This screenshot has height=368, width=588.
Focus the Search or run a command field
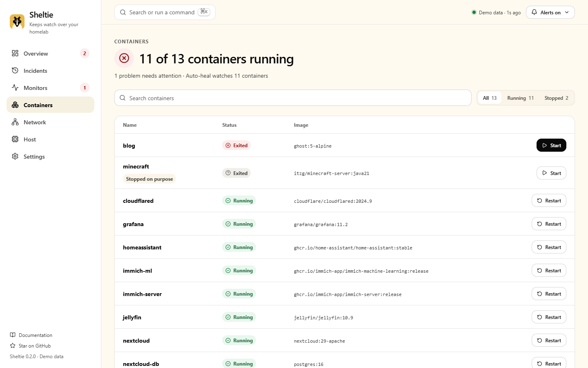coord(165,12)
